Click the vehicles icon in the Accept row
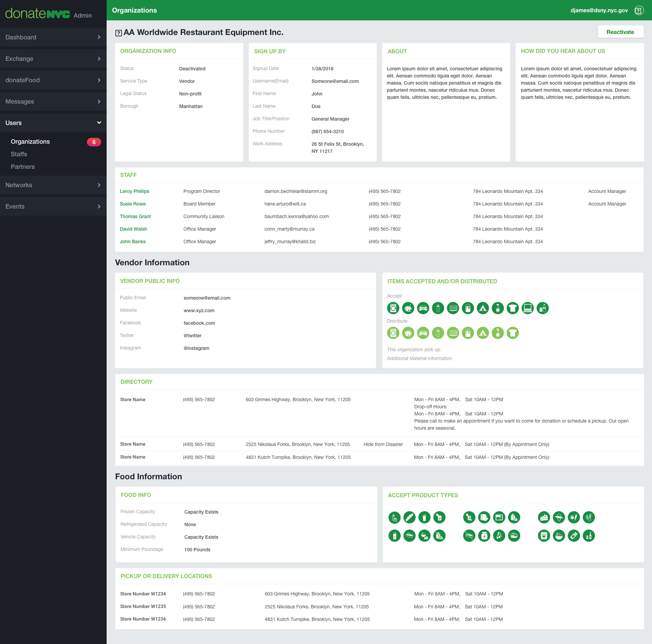The image size is (652, 644). click(423, 308)
